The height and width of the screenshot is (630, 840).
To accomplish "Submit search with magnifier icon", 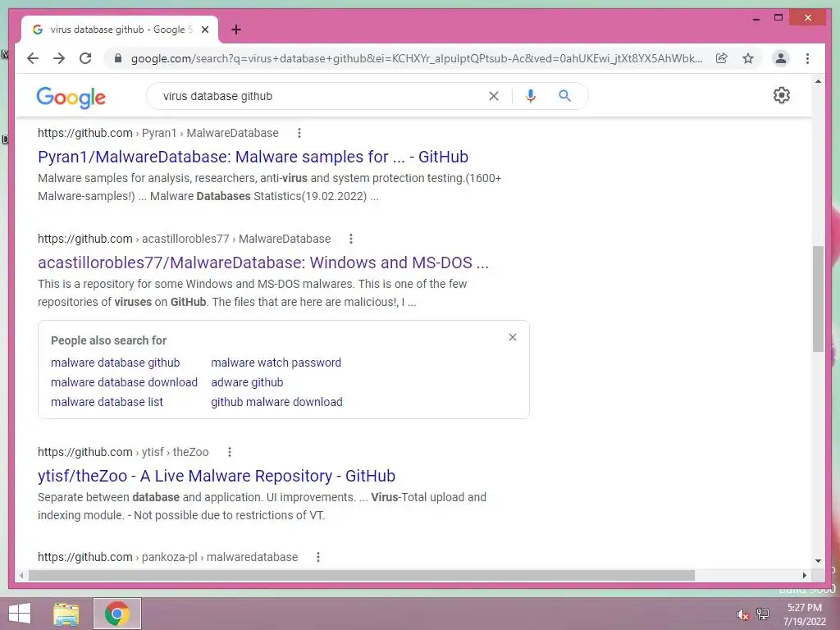I will [x=564, y=96].
